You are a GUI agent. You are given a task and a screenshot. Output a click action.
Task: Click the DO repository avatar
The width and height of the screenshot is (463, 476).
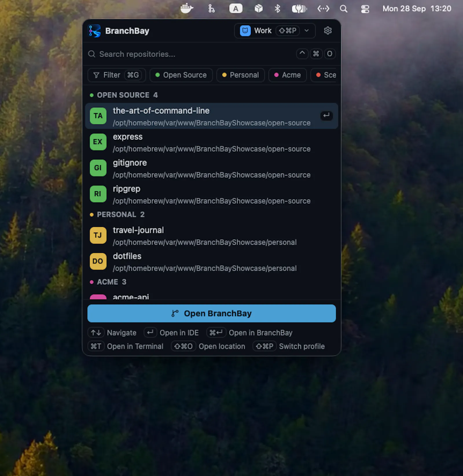(98, 262)
